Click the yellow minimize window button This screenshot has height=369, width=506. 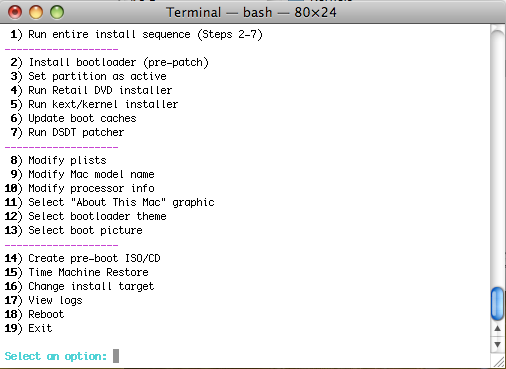(x=36, y=12)
